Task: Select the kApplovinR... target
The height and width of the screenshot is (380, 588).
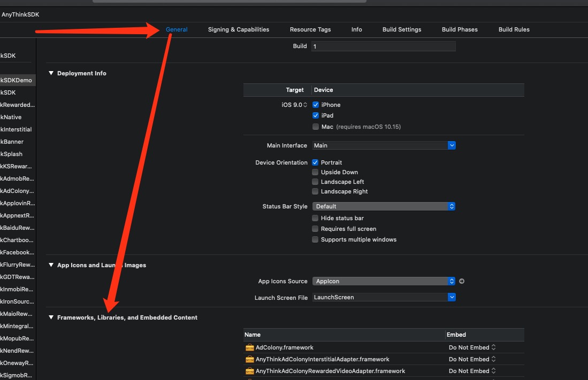Action: (18, 203)
